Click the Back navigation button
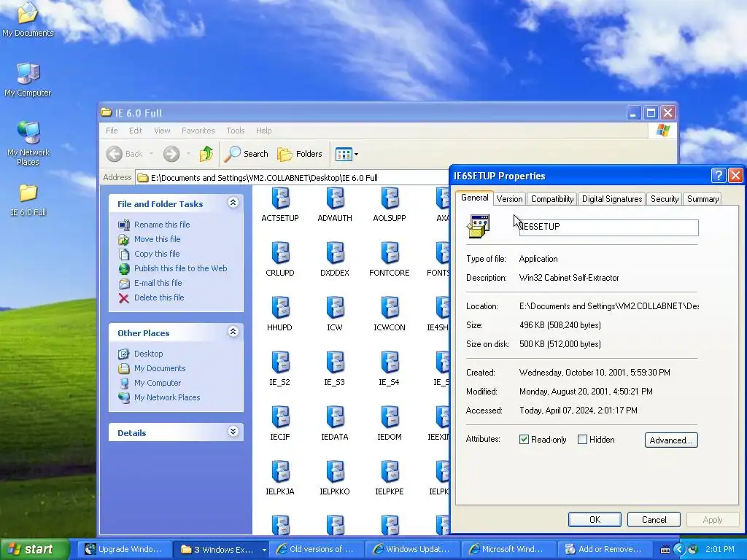The image size is (747, 560). [124, 154]
